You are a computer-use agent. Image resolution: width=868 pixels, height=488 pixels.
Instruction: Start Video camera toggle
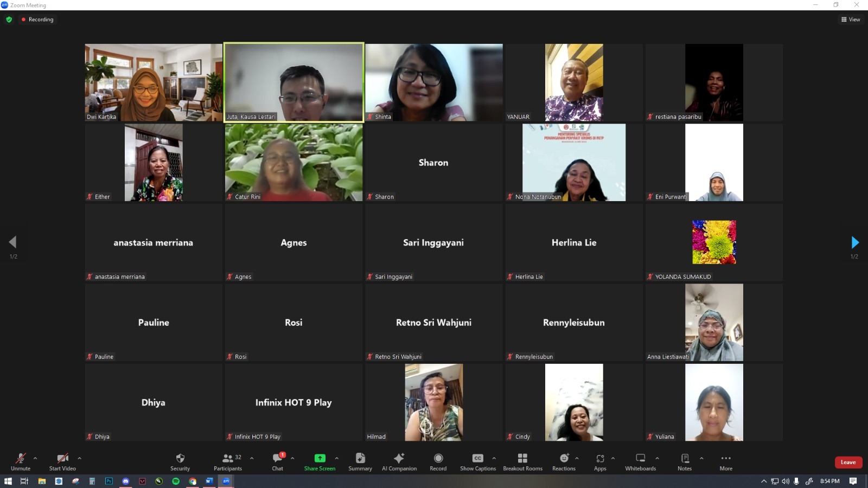click(x=62, y=459)
